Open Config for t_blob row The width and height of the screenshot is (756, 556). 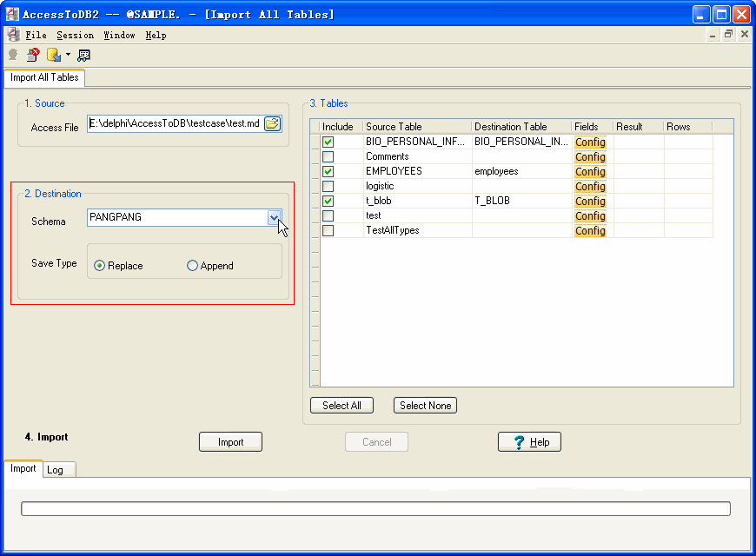tap(590, 201)
